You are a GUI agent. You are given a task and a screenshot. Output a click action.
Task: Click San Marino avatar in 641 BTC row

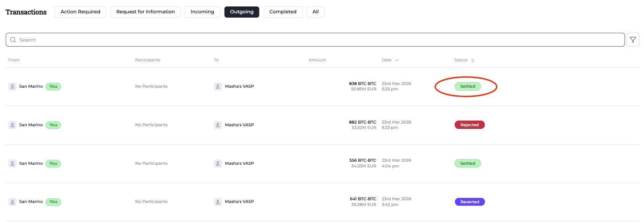13,202
